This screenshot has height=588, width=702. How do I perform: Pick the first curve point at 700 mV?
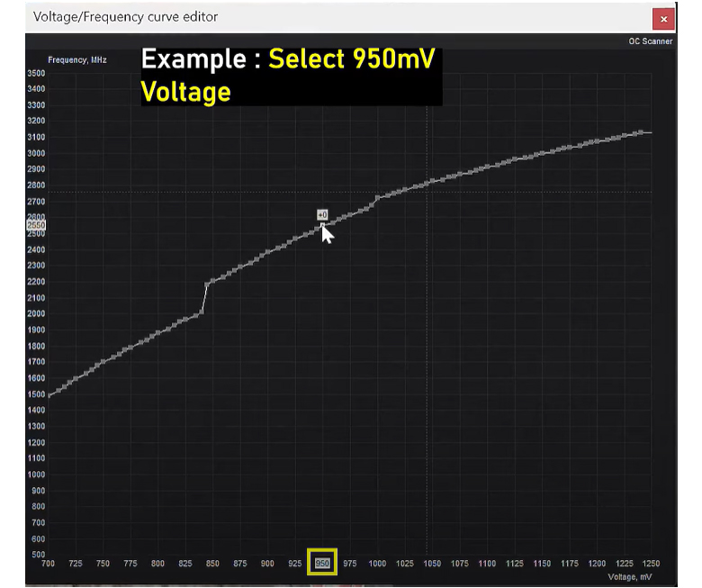pyautogui.click(x=49, y=394)
